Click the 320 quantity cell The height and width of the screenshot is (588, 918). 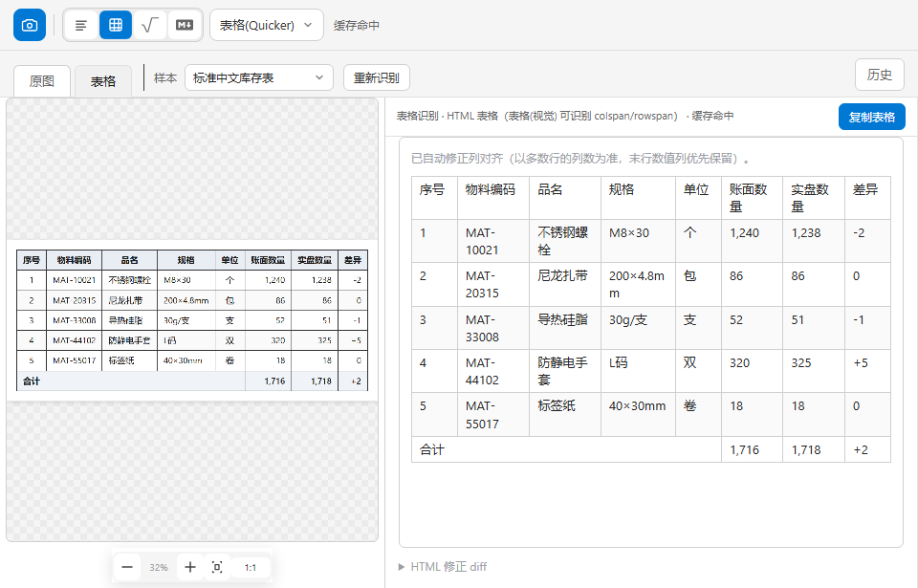752,371
